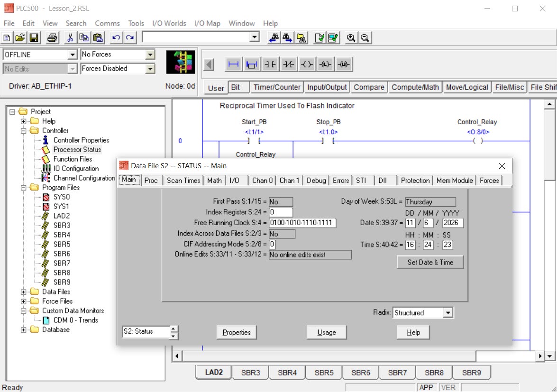Select Processor Status in project tree
The image size is (557, 392).
(77, 150)
